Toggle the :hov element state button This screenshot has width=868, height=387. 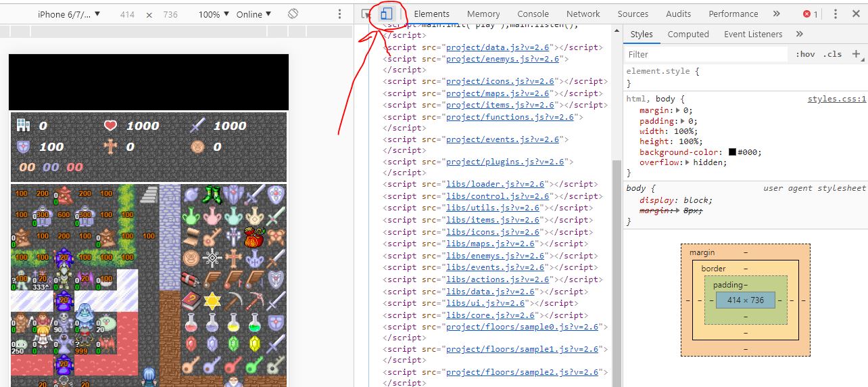[x=805, y=54]
